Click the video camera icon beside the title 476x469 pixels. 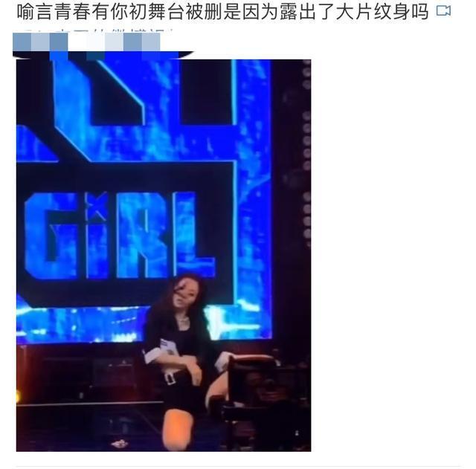[x=443, y=11]
